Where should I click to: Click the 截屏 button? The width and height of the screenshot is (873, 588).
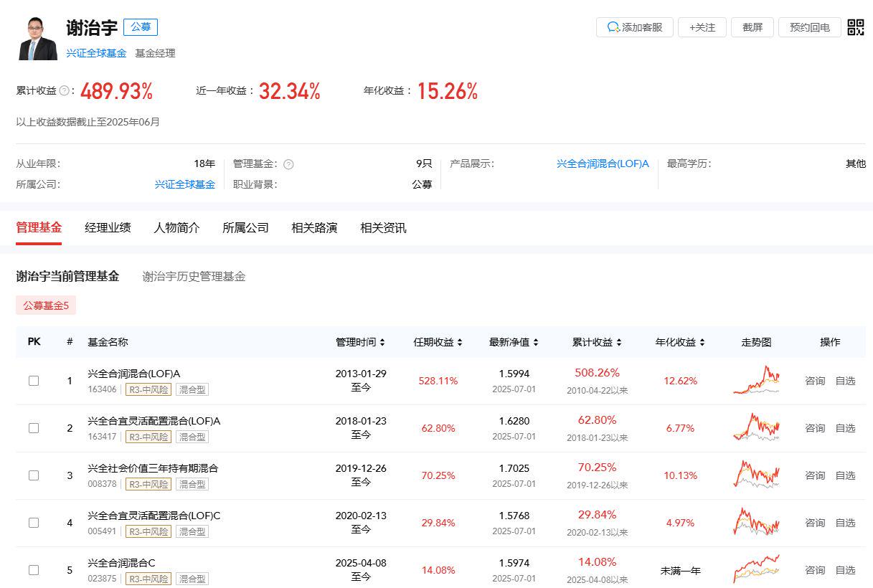(752, 27)
